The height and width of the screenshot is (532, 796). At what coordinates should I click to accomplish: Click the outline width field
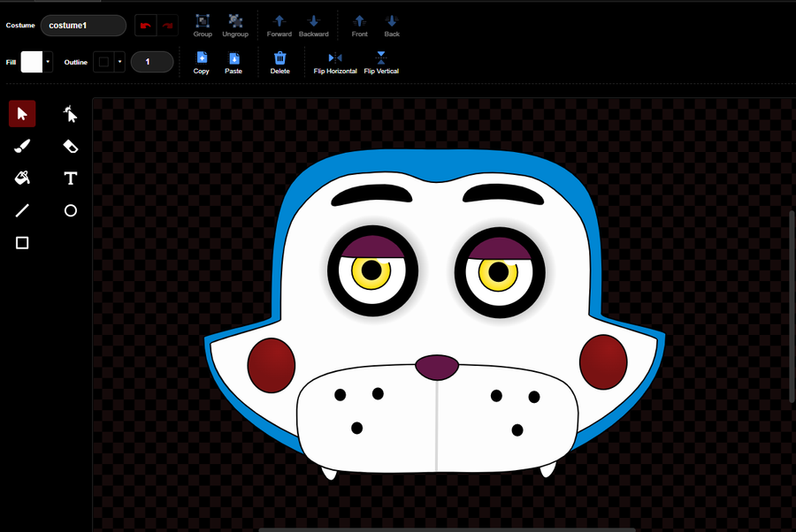[x=152, y=62]
